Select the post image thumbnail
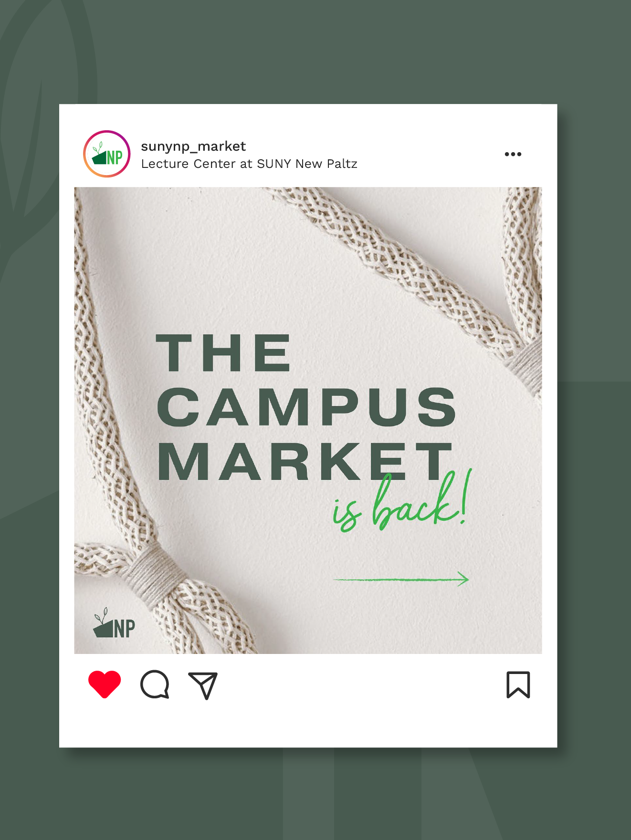Viewport: 631px width, 840px height. [x=308, y=420]
